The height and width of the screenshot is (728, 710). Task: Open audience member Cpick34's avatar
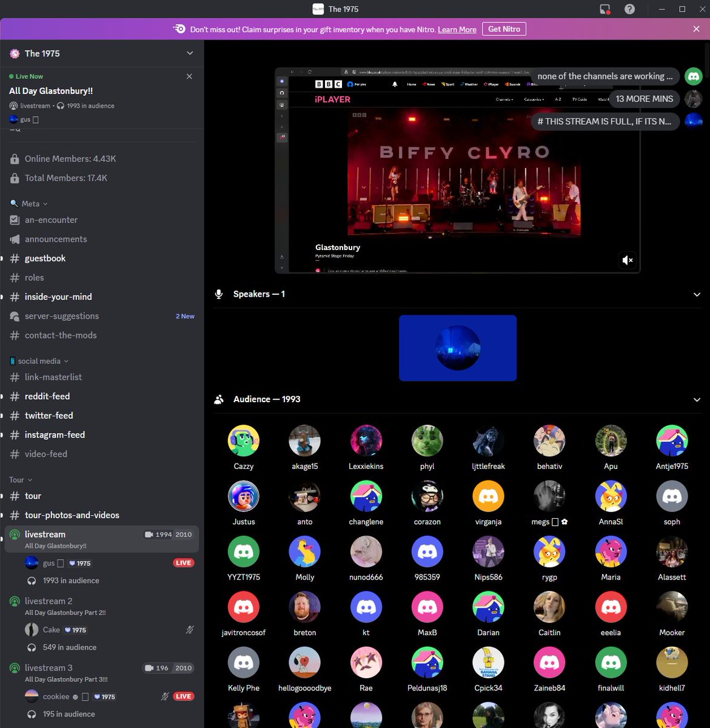pyautogui.click(x=488, y=662)
